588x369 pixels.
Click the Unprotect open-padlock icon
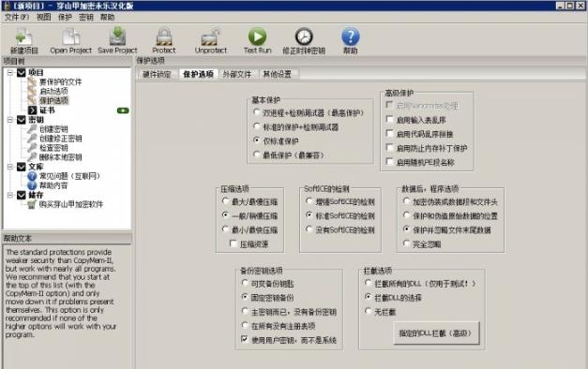pyautogui.click(x=211, y=37)
